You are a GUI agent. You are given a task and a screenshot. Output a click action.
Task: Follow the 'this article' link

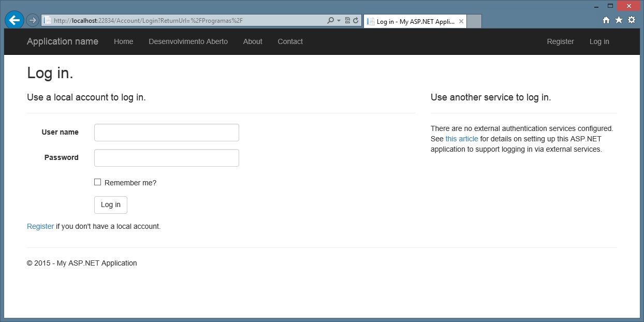(x=461, y=139)
